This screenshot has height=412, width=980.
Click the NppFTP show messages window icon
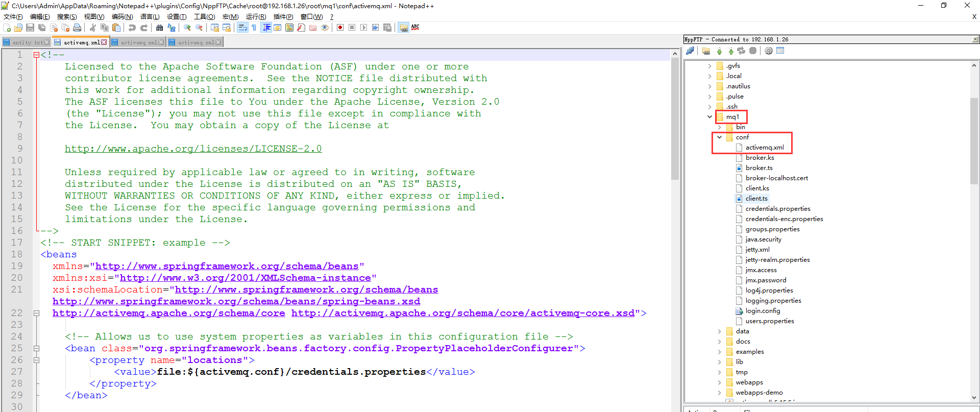pyautogui.click(x=780, y=51)
